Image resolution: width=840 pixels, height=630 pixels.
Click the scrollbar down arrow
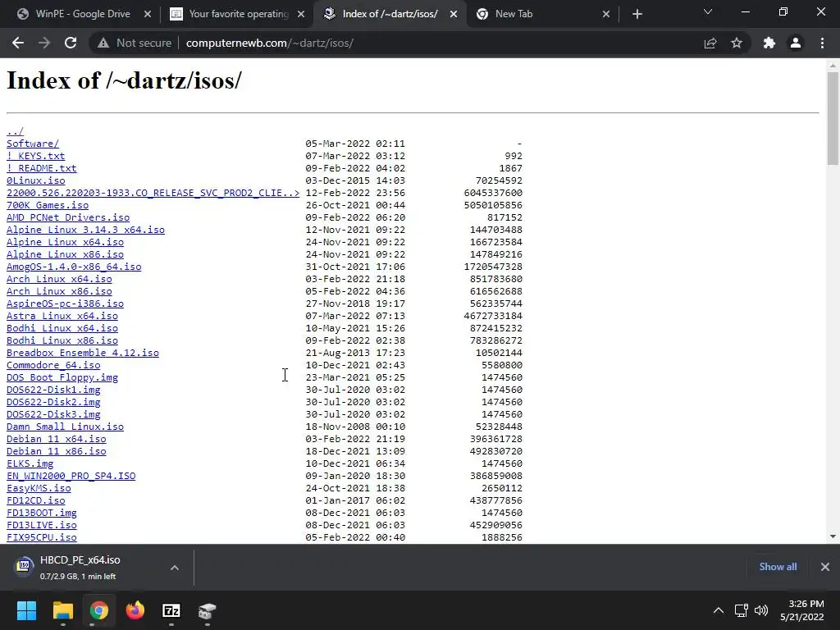click(x=833, y=536)
